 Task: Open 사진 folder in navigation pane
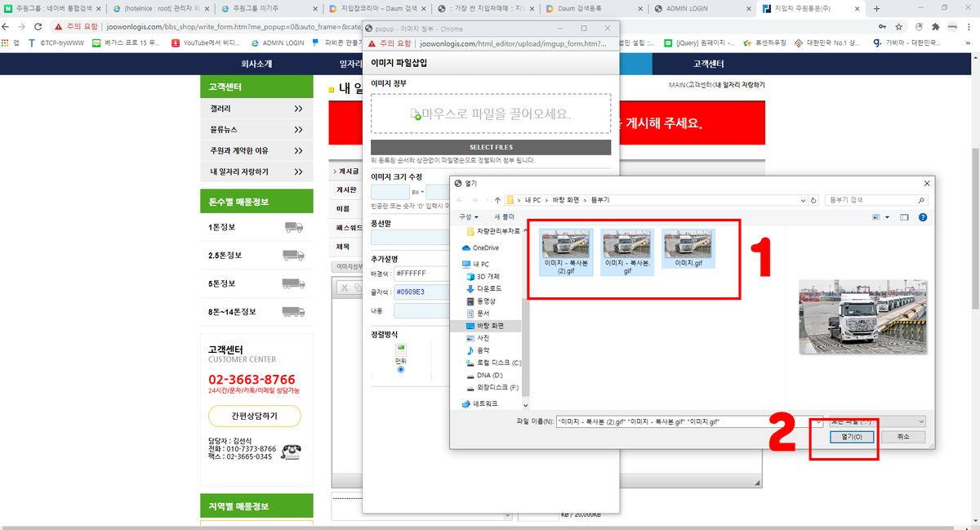[477, 337]
